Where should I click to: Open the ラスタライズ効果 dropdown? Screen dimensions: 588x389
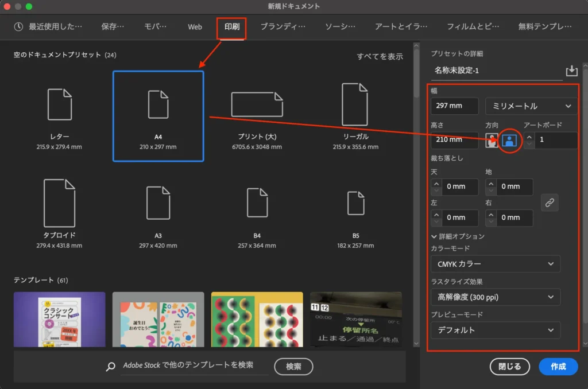point(495,297)
